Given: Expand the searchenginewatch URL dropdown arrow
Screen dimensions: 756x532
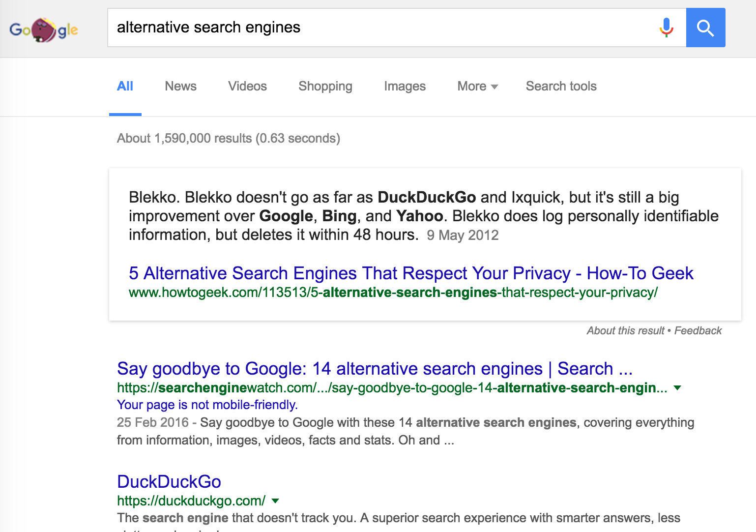Looking at the screenshot, I should pos(677,388).
